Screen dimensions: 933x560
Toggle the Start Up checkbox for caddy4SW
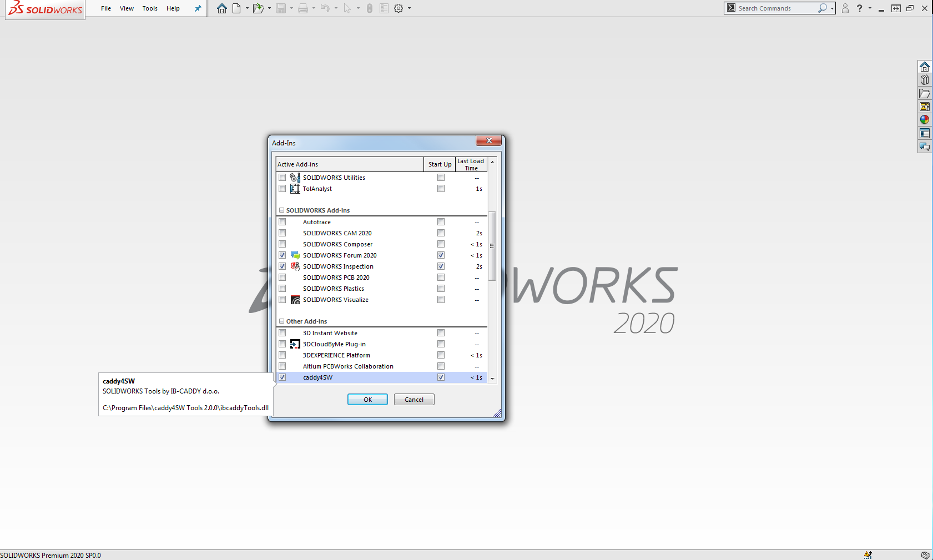pyautogui.click(x=441, y=377)
